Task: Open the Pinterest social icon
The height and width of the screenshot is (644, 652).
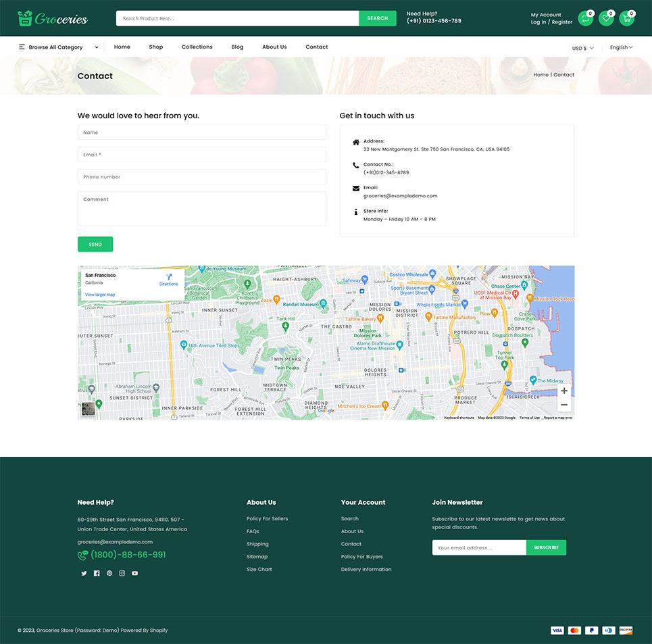Action: pos(109,573)
